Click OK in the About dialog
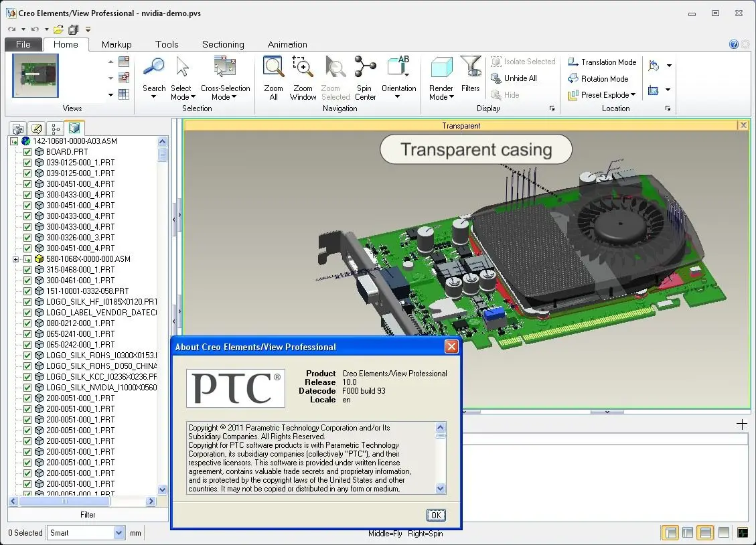 tap(436, 515)
